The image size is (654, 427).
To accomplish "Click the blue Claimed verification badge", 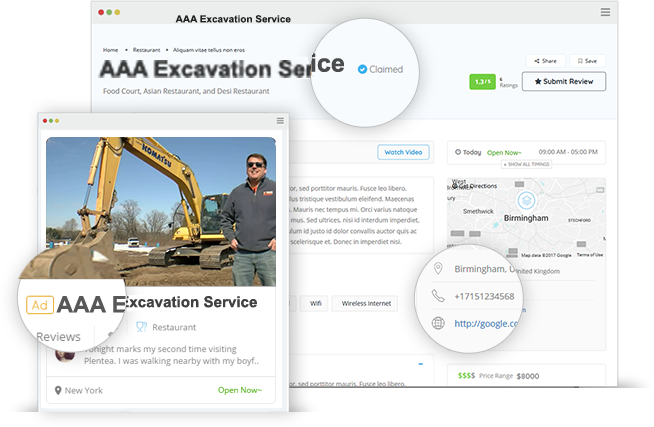I will [x=362, y=69].
